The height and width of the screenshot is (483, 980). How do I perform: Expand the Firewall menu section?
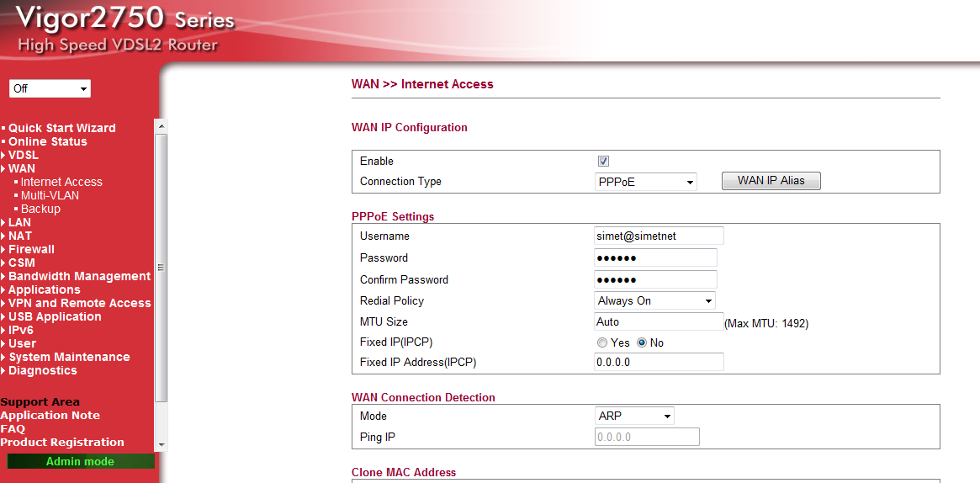tap(31, 249)
